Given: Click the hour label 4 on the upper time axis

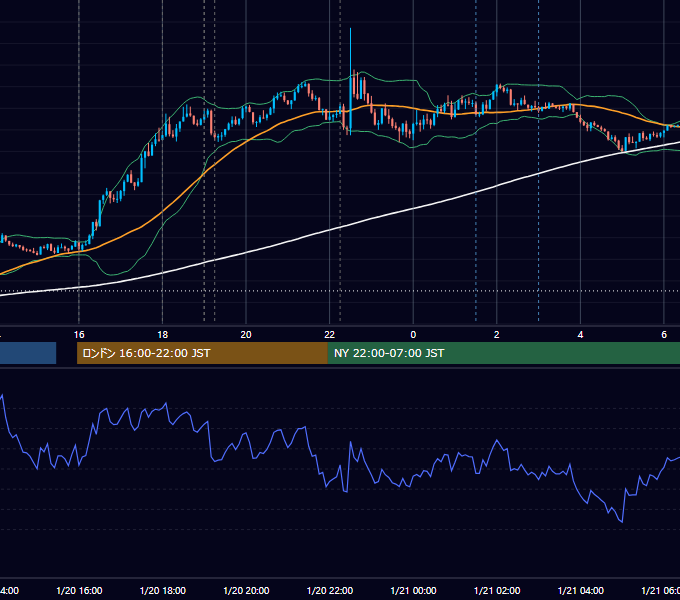Looking at the screenshot, I should click(x=580, y=335).
